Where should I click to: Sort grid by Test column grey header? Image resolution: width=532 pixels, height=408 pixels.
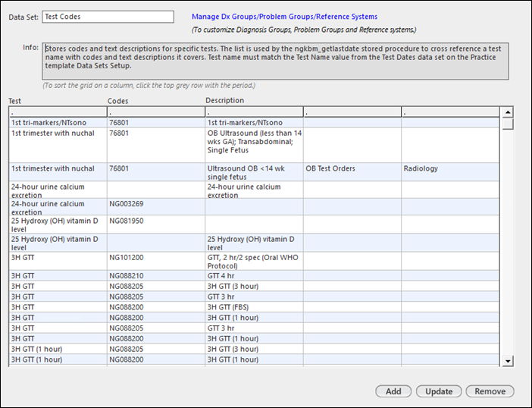click(x=58, y=112)
